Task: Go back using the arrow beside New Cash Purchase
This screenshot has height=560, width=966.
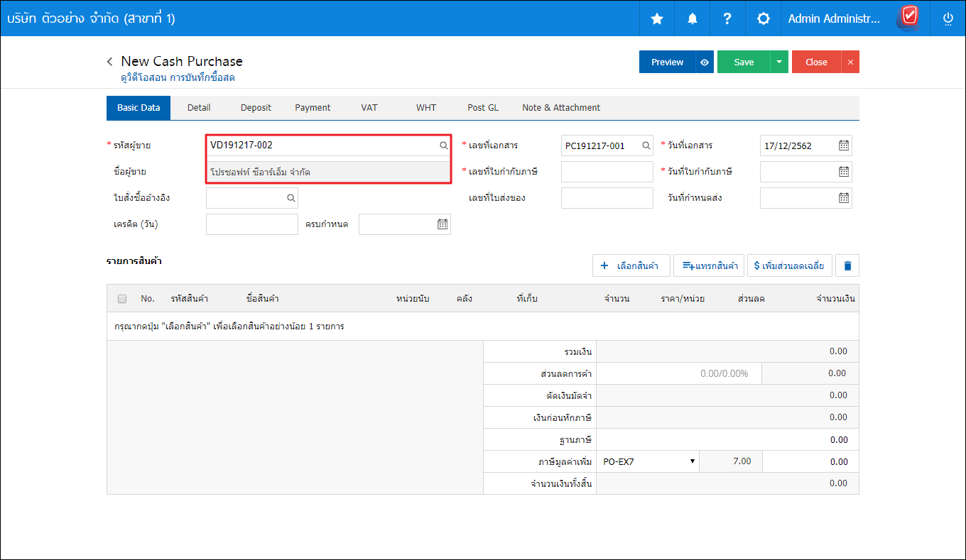Action: pyautogui.click(x=110, y=62)
